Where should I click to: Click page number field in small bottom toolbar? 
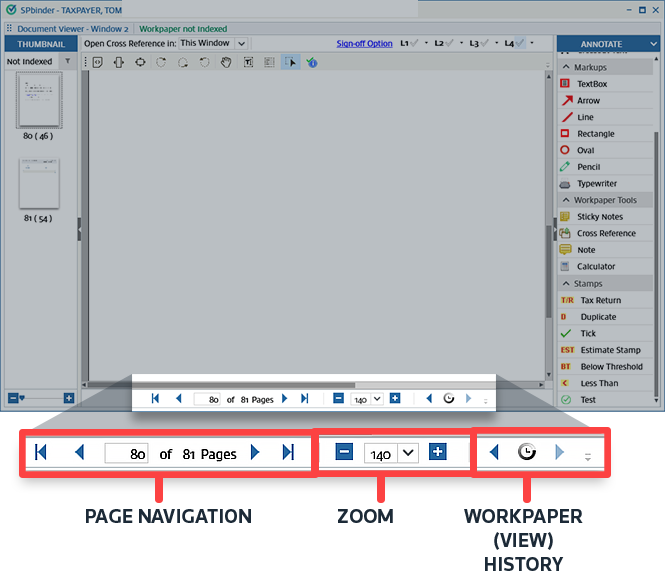pos(207,399)
